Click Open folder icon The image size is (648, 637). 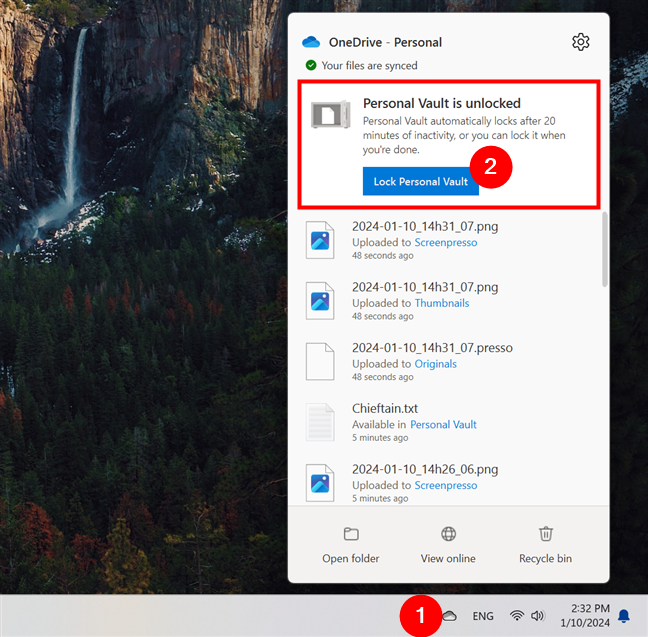click(x=351, y=534)
